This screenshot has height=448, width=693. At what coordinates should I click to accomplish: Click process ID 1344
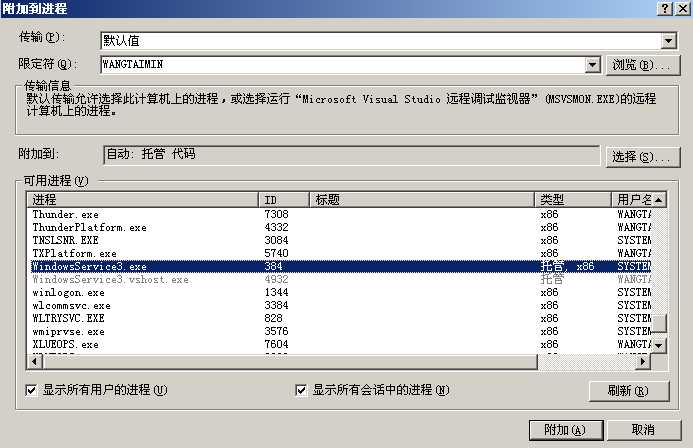pos(276,292)
